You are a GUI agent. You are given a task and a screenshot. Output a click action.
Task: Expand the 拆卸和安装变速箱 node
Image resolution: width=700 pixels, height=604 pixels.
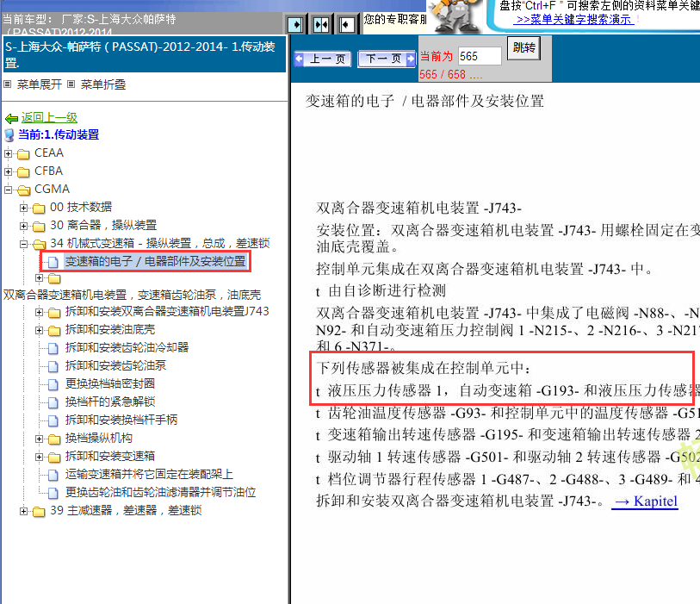40,457
